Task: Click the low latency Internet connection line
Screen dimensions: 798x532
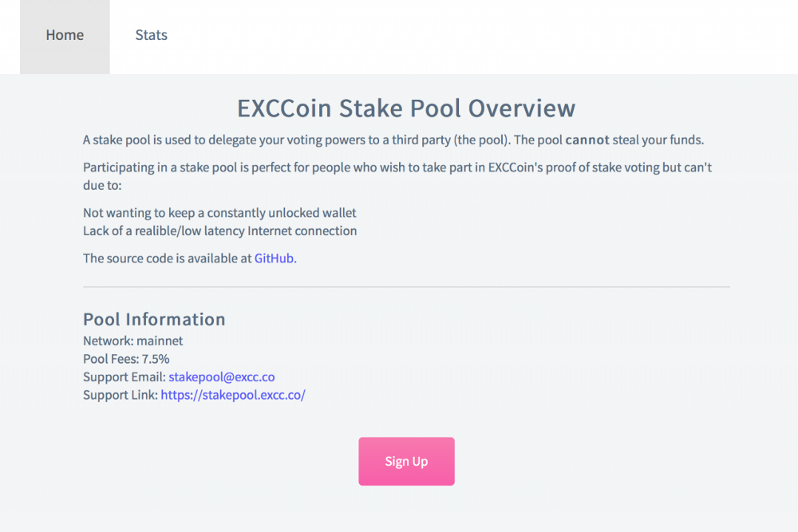Action: coord(219,231)
